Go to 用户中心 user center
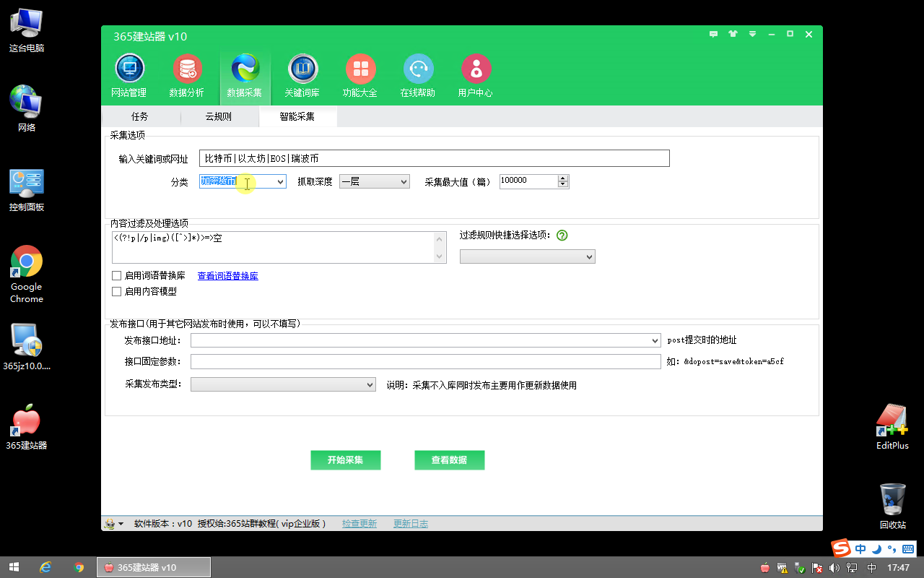The height and width of the screenshot is (578, 924). coord(476,76)
